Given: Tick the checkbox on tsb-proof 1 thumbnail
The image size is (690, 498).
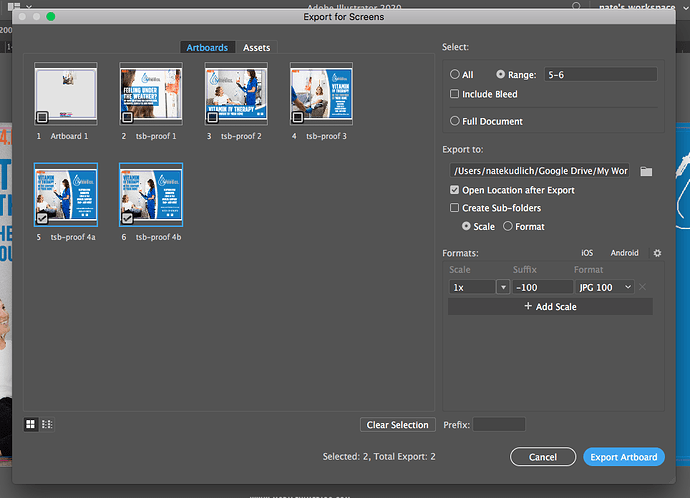Looking at the screenshot, I should [127, 117].
